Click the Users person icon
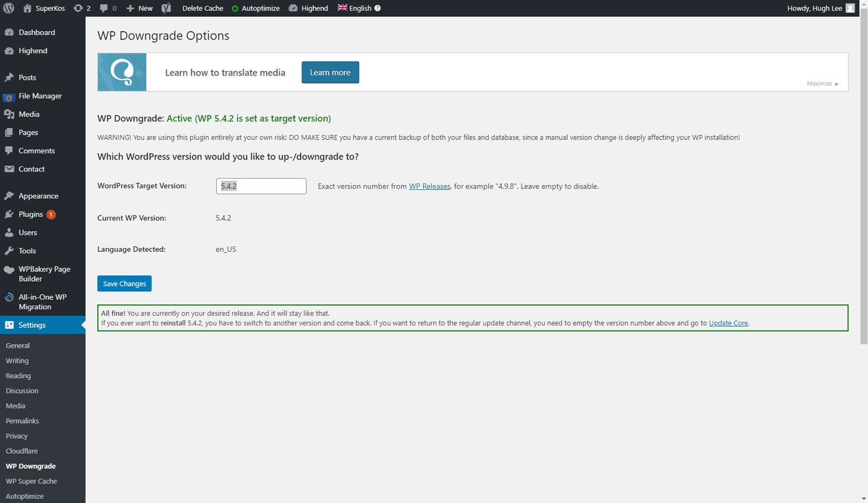 point(9,233)
